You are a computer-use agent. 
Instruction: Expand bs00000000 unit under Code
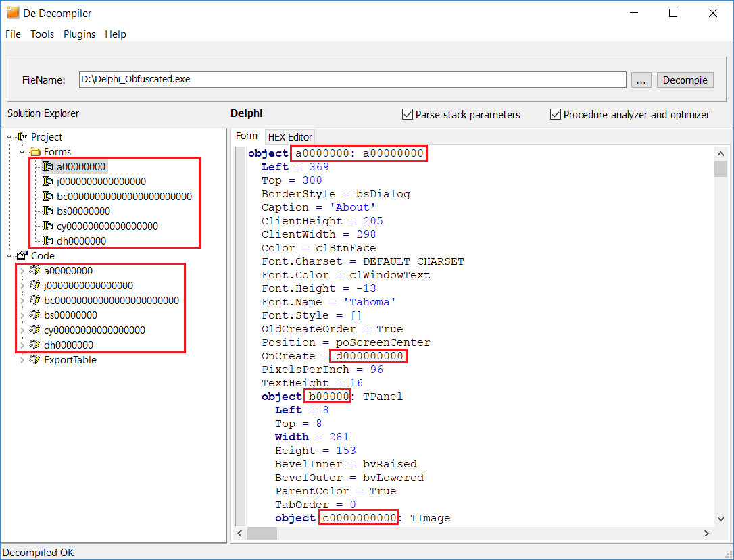click(x=22, y=315)
